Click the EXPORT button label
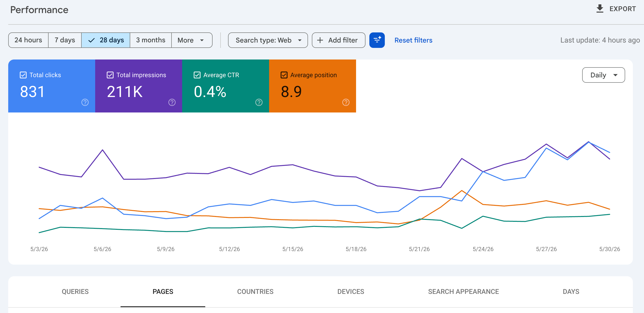The width and height of the screenshot is (644, 313). (623, 9)
